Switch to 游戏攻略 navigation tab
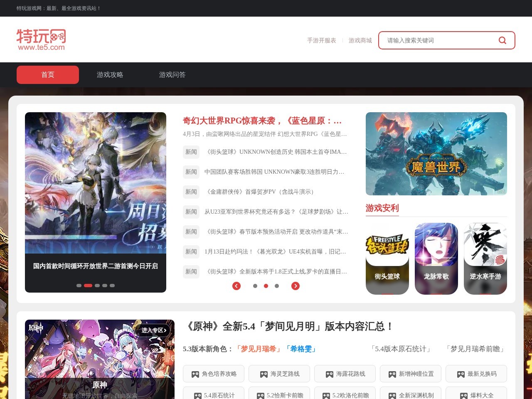Image resolution: width=532 pixels, height=399 pixels. [110, 75]
